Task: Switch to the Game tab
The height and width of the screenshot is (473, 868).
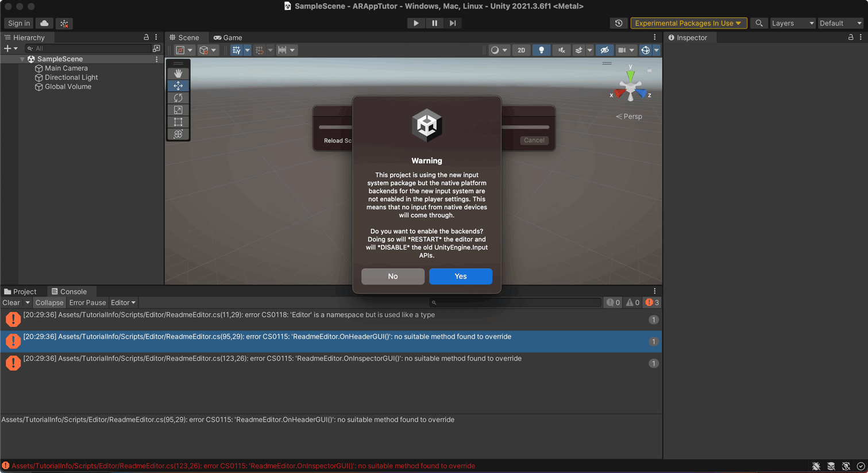Action: click(x=228, y=37)
